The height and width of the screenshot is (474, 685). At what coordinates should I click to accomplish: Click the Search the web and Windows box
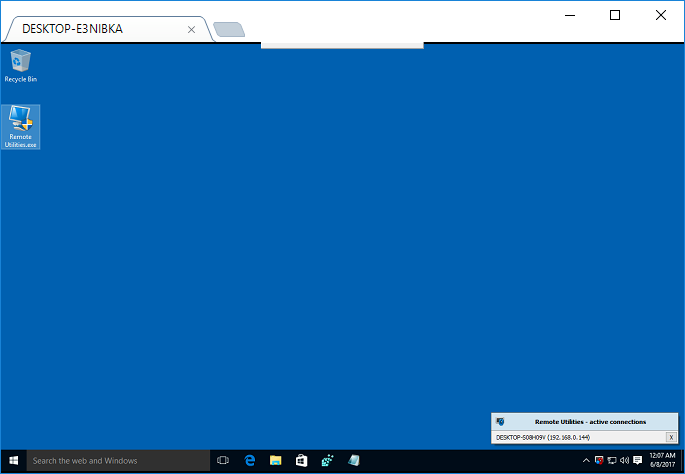(115, 461)
